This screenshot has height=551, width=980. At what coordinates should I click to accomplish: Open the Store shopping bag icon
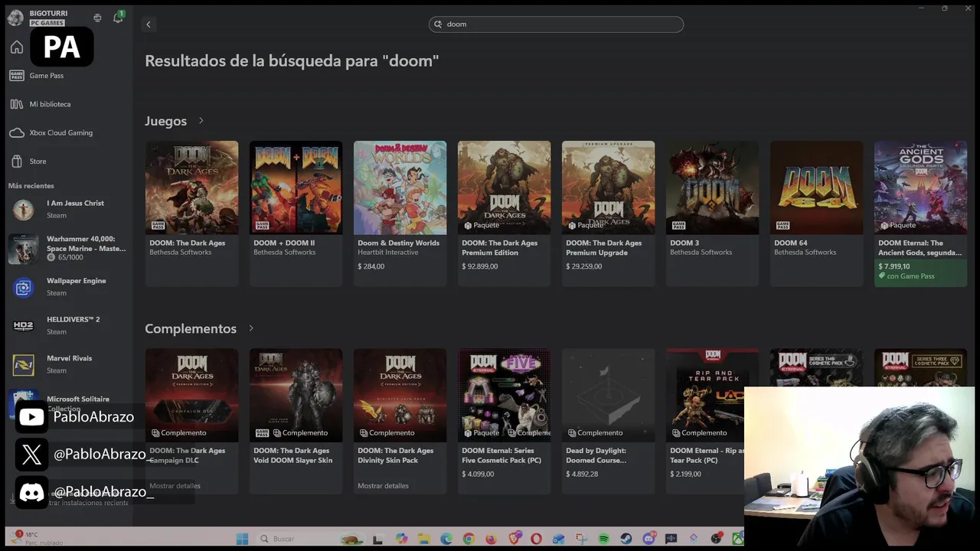pyautogui.click(x=17, y=161)
